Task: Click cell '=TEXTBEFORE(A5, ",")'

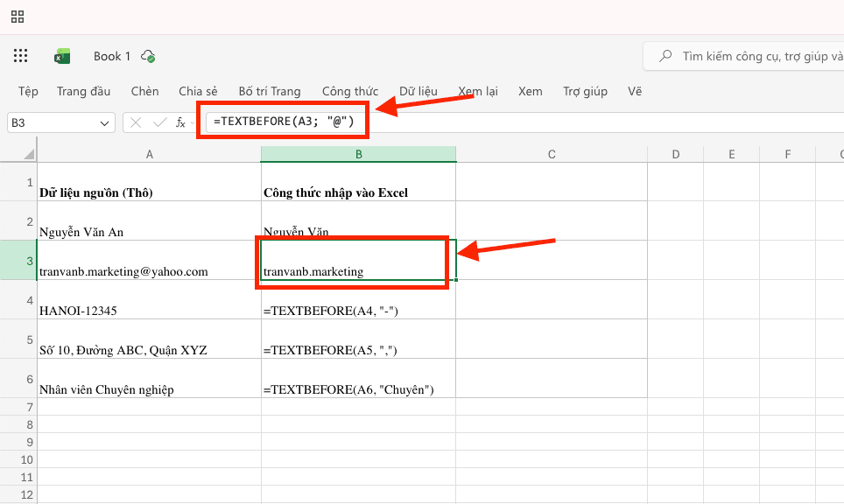Action: 358,339
